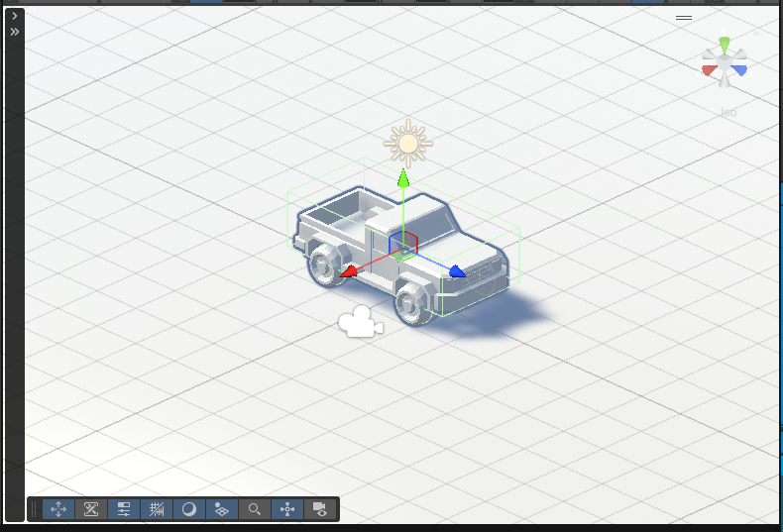This screenshot has width=783, height=532.
Task: Click the center cube of the orientation gizmo
Action: 725,63
